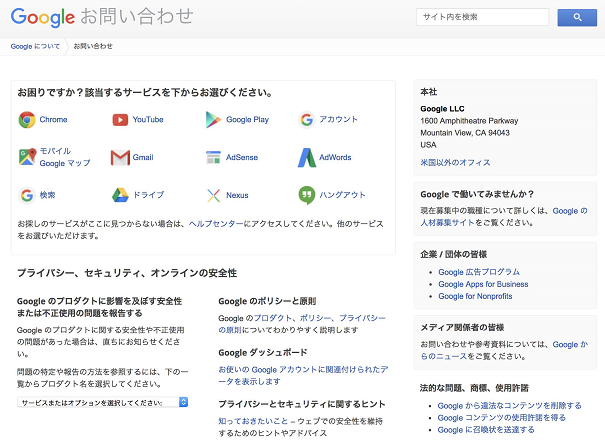
Task: Click the 企業 / 団体の皆様 heading
Action: click(x=453, y=254)
